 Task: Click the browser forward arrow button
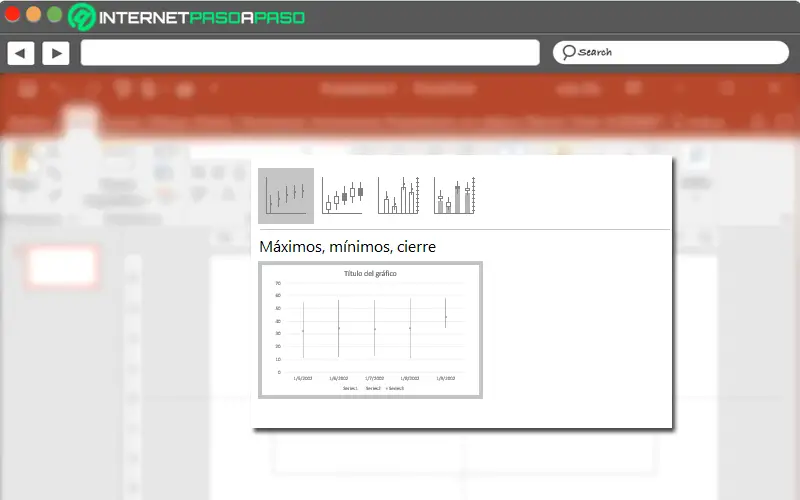(56, 53)
